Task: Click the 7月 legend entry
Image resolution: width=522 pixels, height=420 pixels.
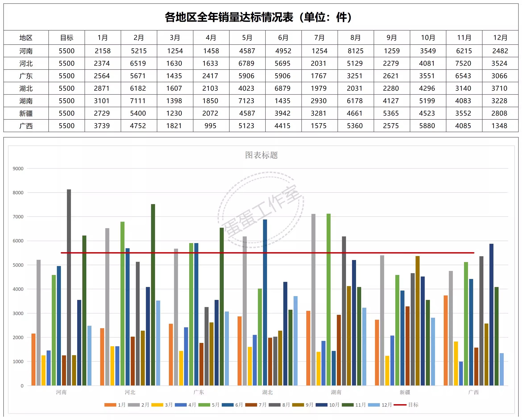Action: [256, 405]
